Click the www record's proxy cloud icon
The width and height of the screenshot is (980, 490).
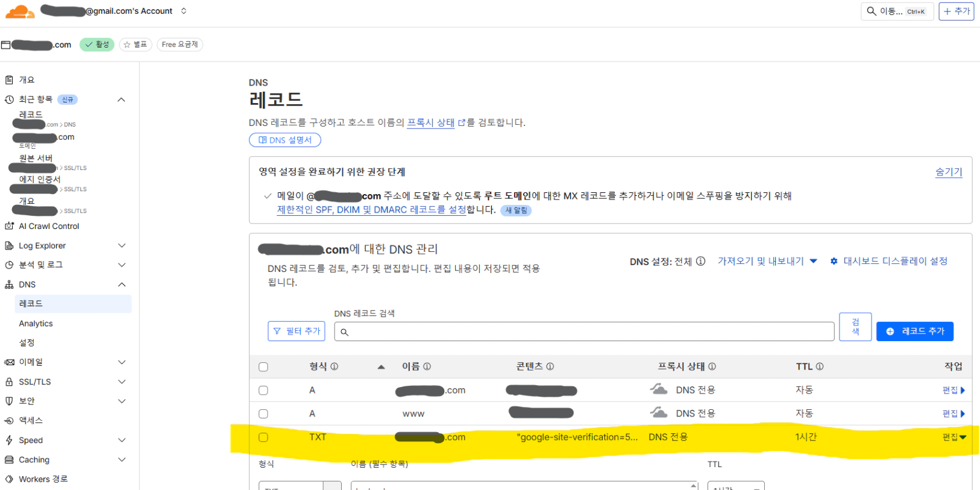tap(659, 412)
